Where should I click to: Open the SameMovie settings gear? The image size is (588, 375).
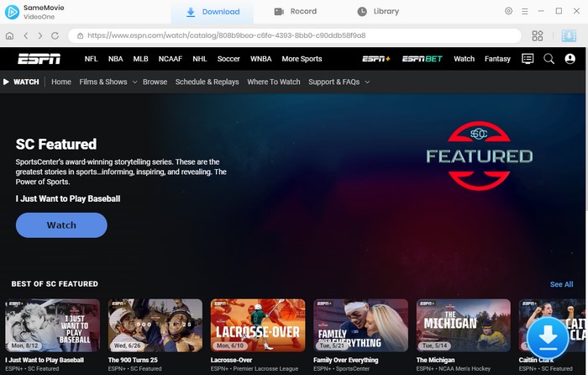pyautogui.click(x=508, y=11)
